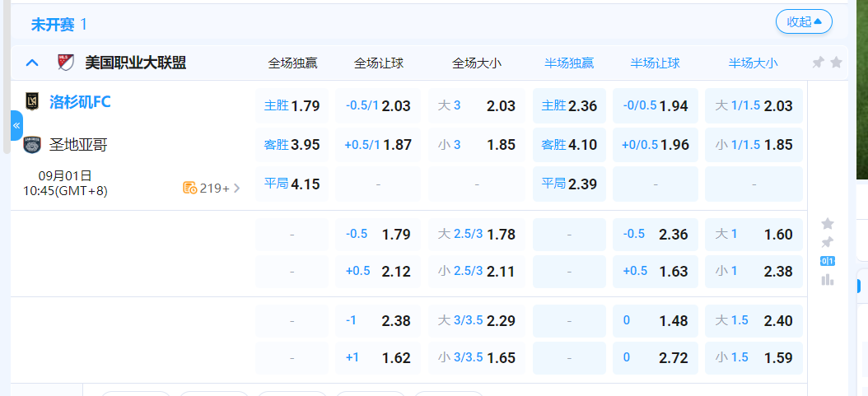
Task: Click the blue 0|1 scoreboard icon
Action: 828,261
